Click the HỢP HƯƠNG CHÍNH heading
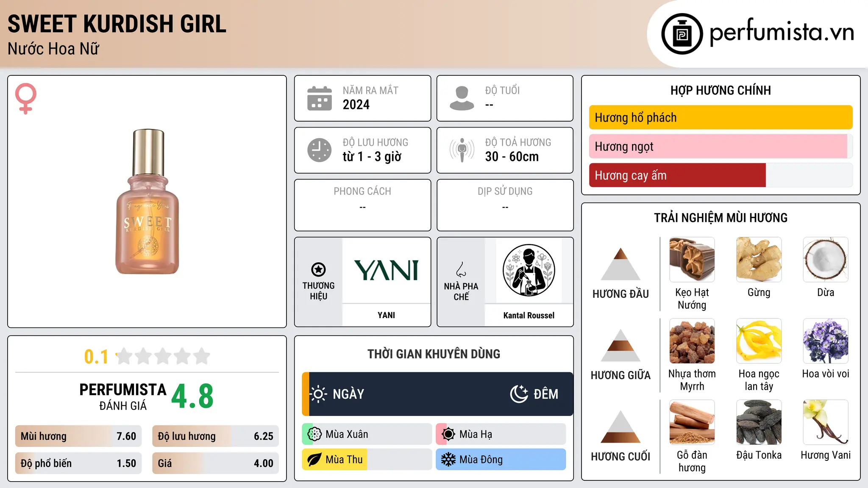This screenshot has width=868, height=488. click(721, 90)
